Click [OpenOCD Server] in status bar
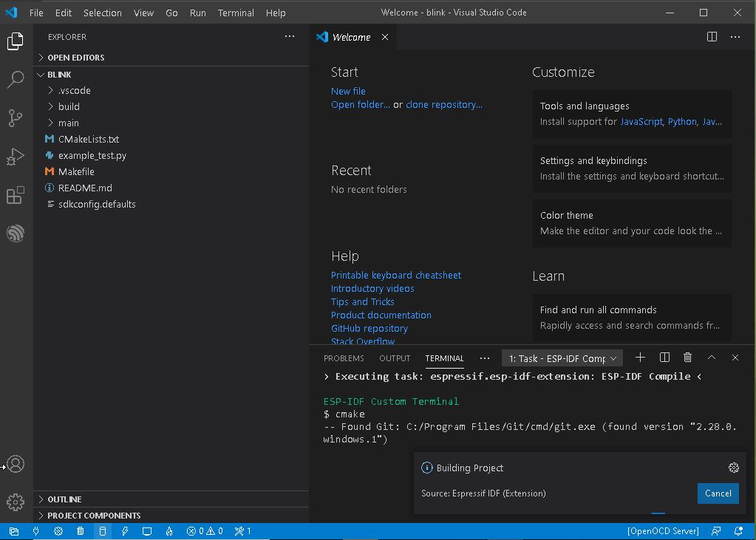 coord(663,531)
